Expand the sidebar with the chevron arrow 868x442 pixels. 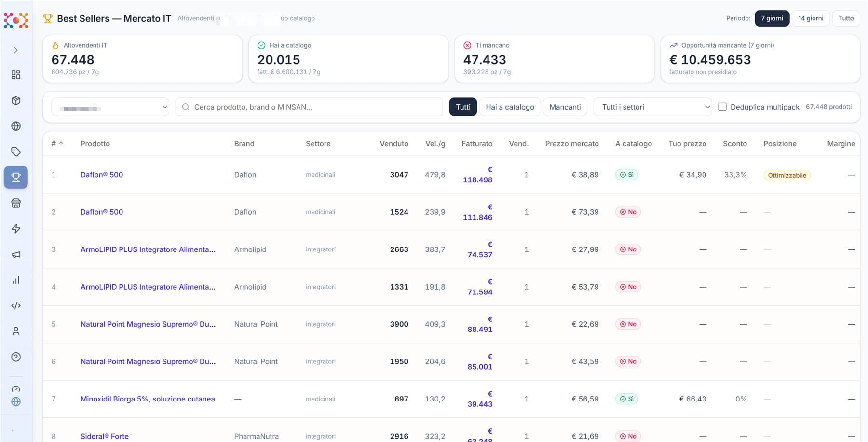coord(16,50)
